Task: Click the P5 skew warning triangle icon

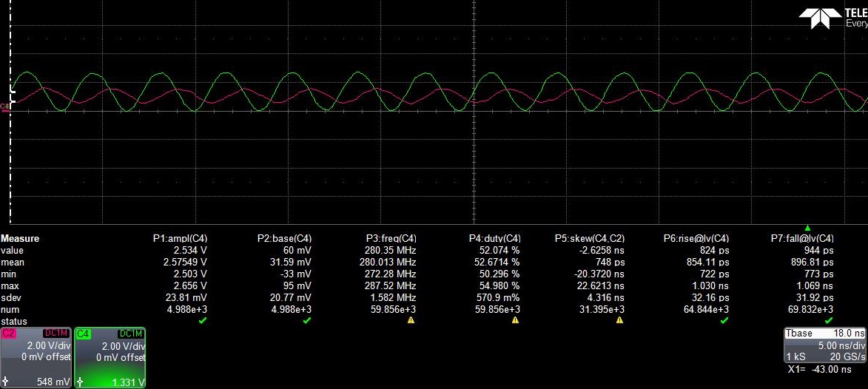Action: (x=619, y=321)
